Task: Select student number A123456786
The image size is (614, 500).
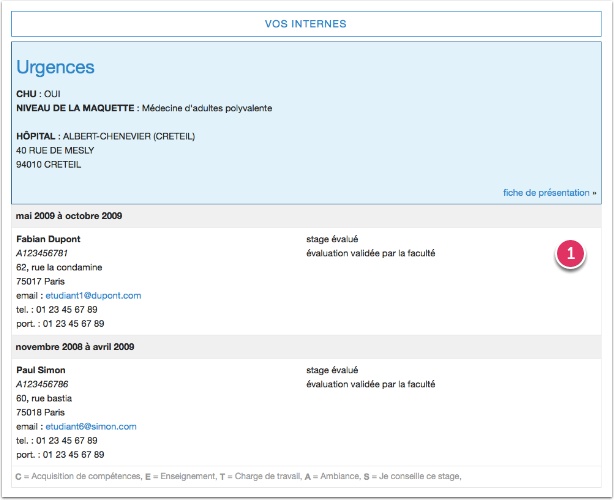Action: 42,384
